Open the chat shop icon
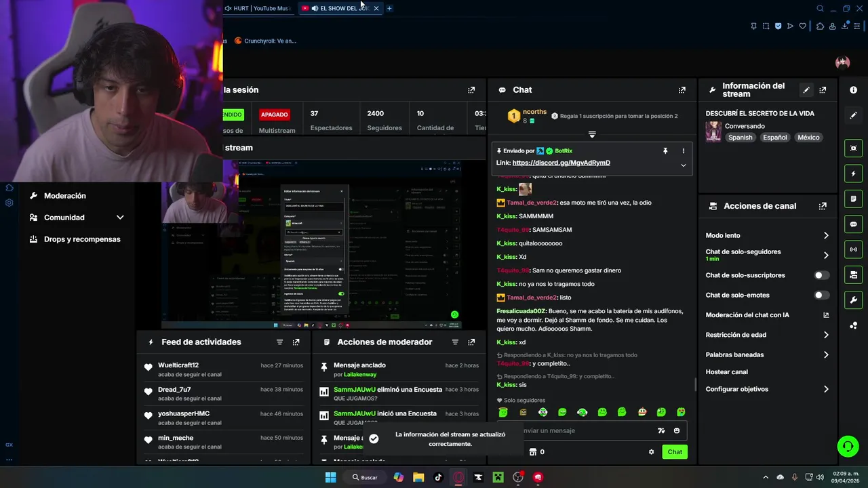 pos(533,451)
